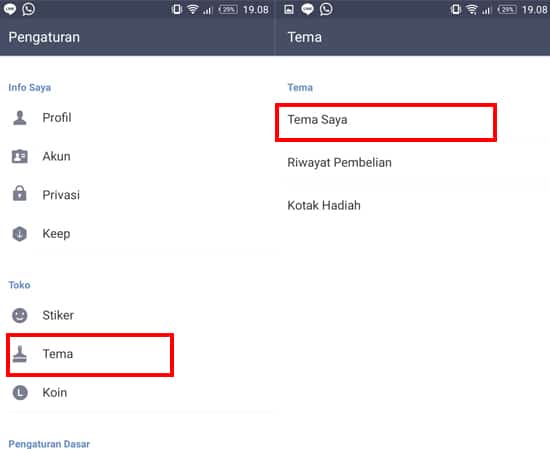Tap the battery indicator in right status bar
Image resolution: width=550 pixels, height=449 pixels.
point(507,9)
